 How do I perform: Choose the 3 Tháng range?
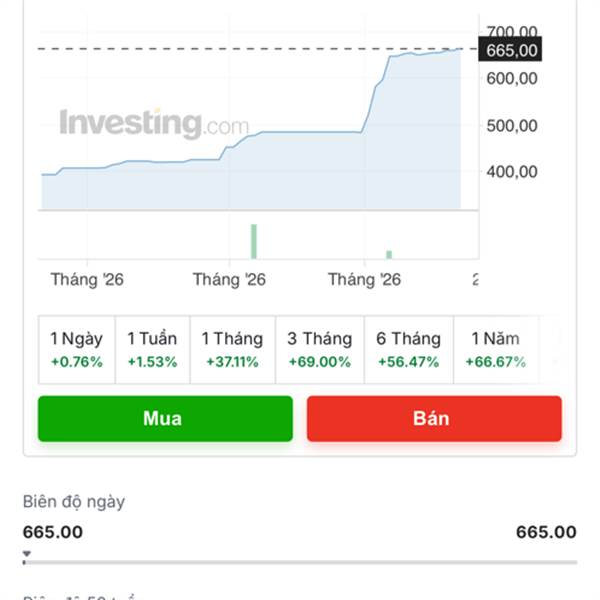tap(320, 350)
